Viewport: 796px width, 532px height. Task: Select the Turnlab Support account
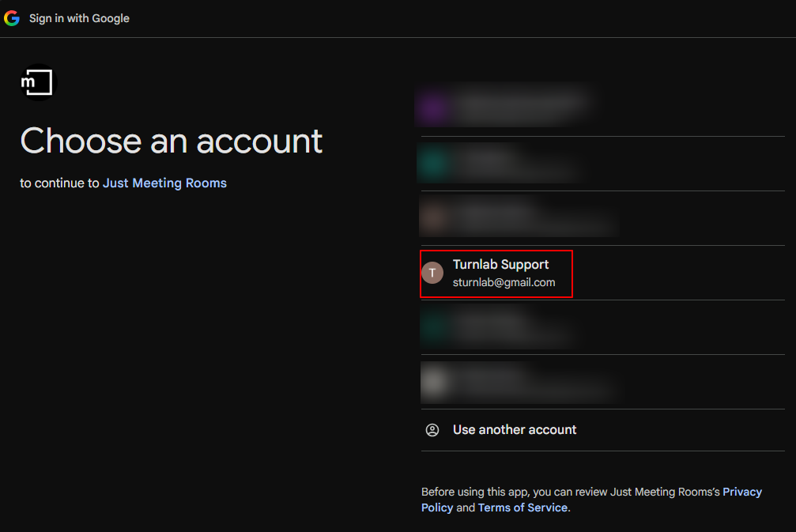coord(602,273)
